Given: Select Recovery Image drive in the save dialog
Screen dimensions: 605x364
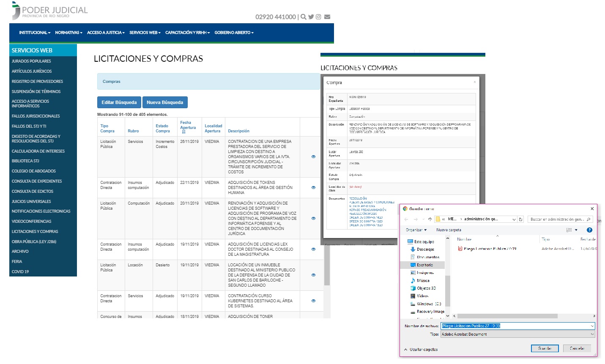Looking at the screenshot, I should point(427,312).
